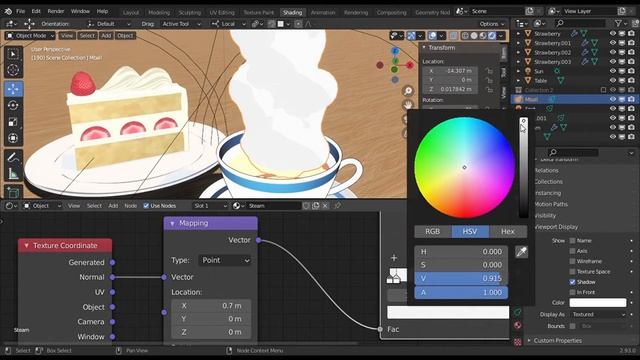Screen dimensions: 640x360
Task: Open the Type Point dropdown in Mapping node
Action: pyautogui.click(x=225, y=260)
